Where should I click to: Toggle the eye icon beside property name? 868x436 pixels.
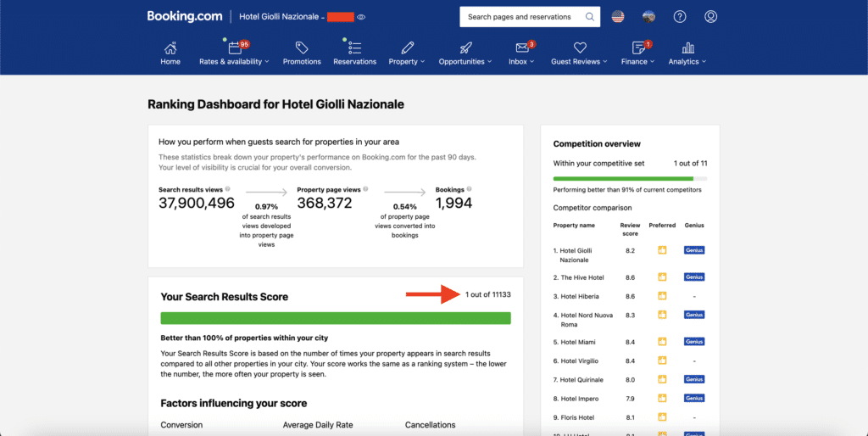coord(362,17)
